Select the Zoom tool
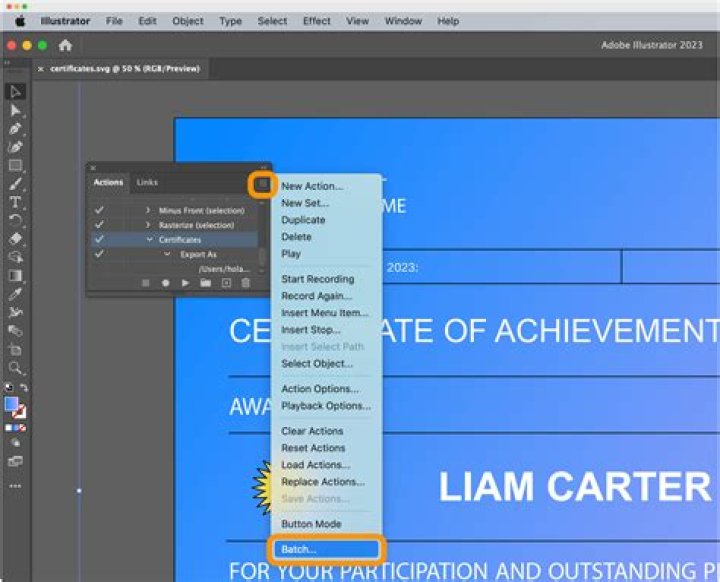The width and height of the screenshot is (720, 582). [15, 367]
